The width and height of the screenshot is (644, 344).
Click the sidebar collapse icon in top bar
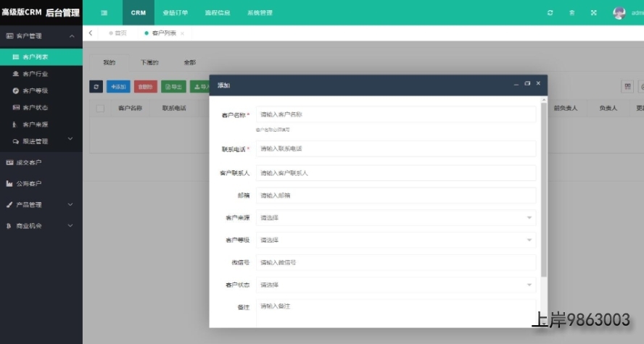point(104,13)
